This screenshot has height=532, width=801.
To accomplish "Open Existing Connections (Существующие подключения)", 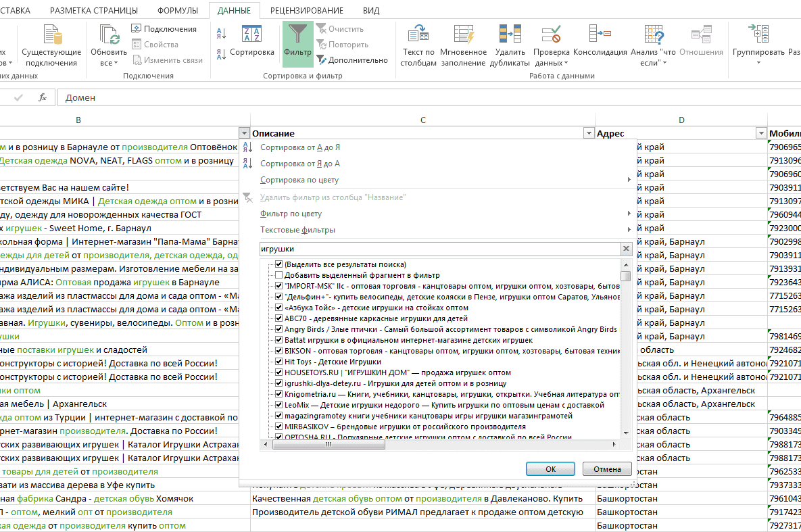I will pyautogui.click(x=51, y=45).
